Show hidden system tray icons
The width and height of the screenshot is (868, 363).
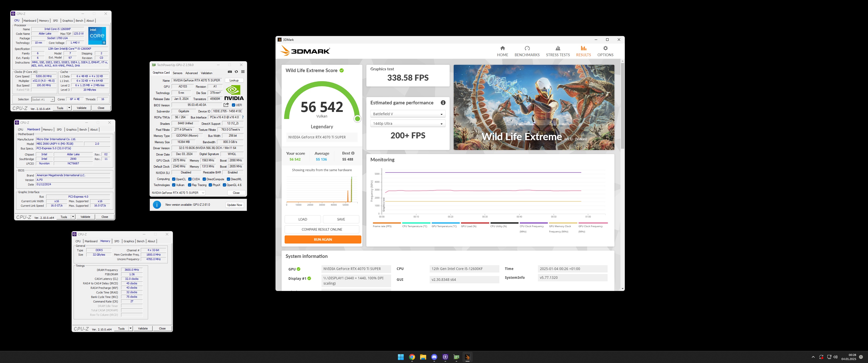point(813,357)
